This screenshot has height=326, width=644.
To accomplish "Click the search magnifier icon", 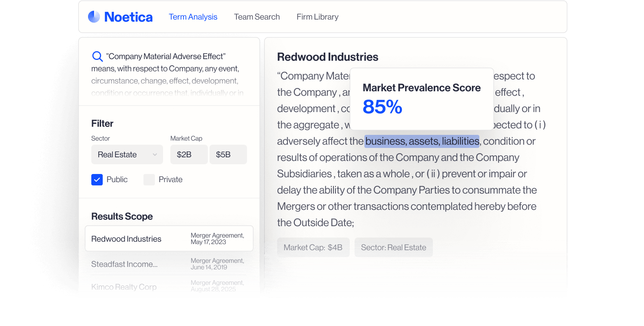I will pyautogui.click(x=97, y=56).
